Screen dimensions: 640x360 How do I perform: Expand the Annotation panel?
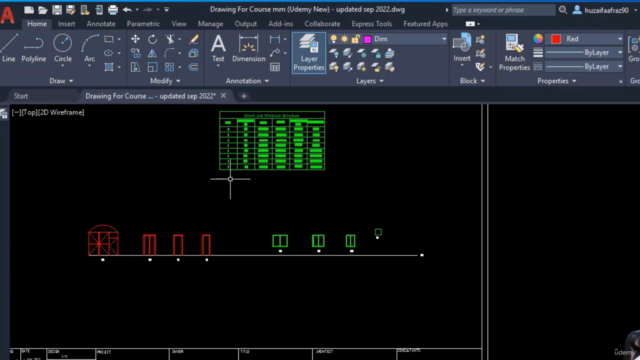click(x=247, y=81)
